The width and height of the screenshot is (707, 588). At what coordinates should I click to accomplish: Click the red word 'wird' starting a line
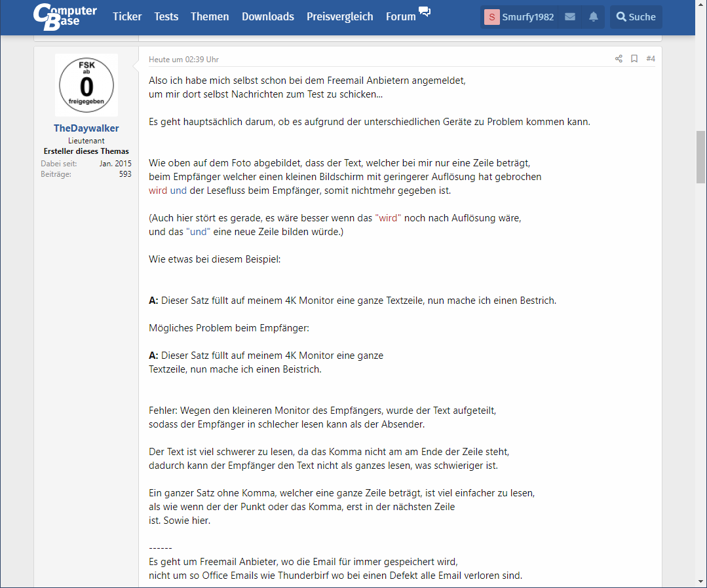pyautogui.click(x=158, y=191)
